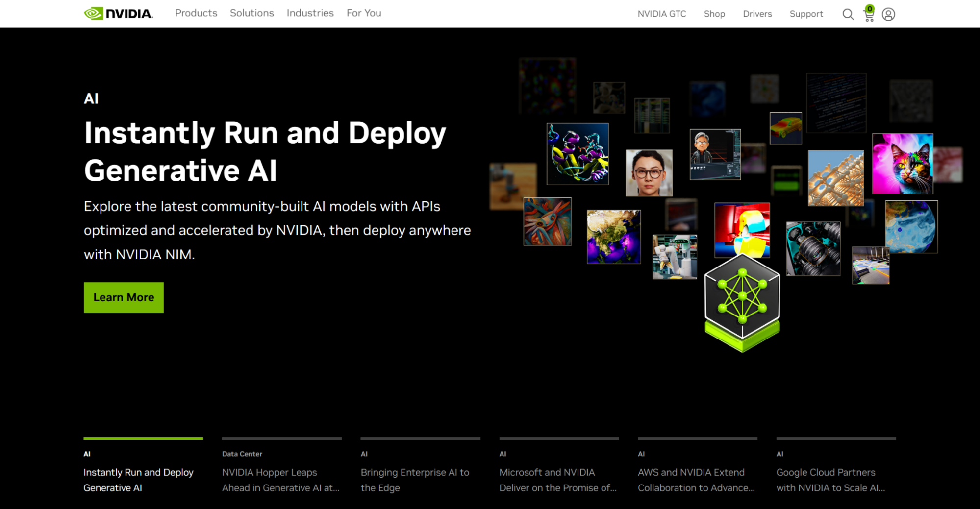This screenshot has height=509, width=980.
Task: Click the cartoon man avatar thumbnail
Action: [x=715, y=154]
